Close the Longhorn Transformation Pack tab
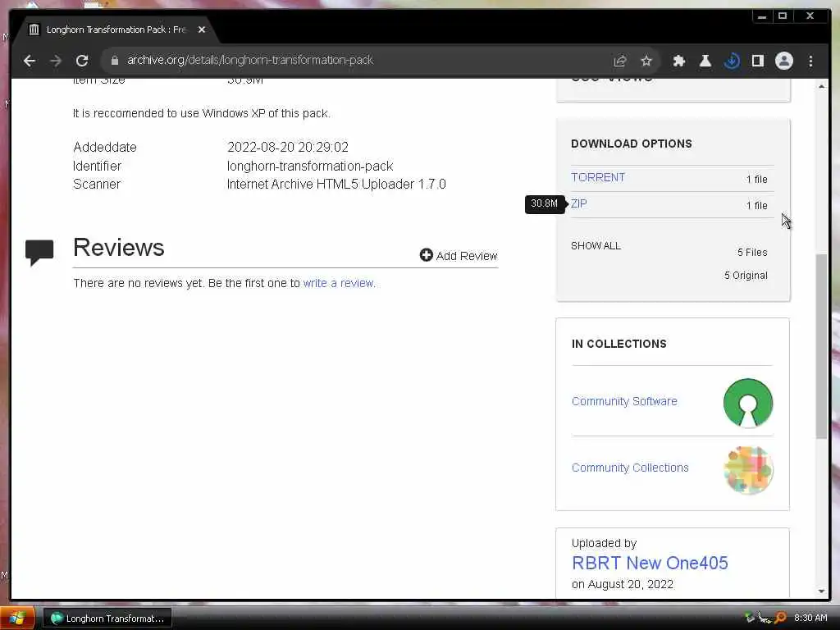Image resolution: width=840 pixels, height=630 pixels. 202,30
